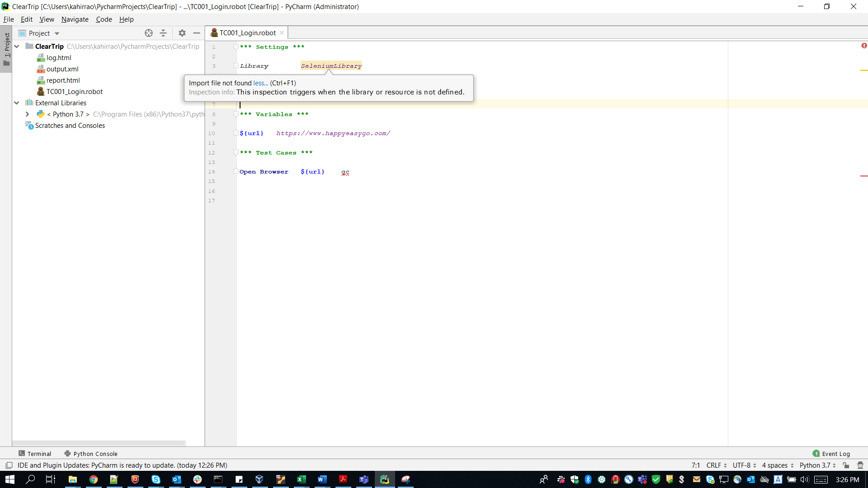Open the View menu

coord(47,19)
